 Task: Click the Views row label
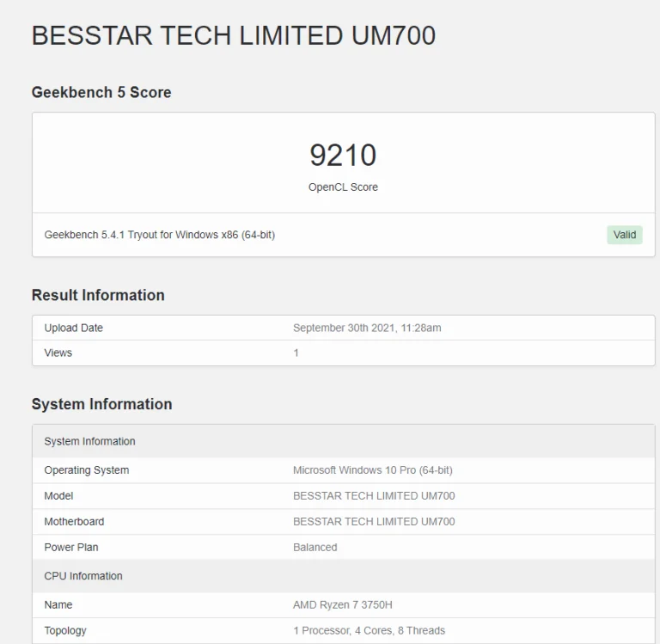tap(58, 353)
